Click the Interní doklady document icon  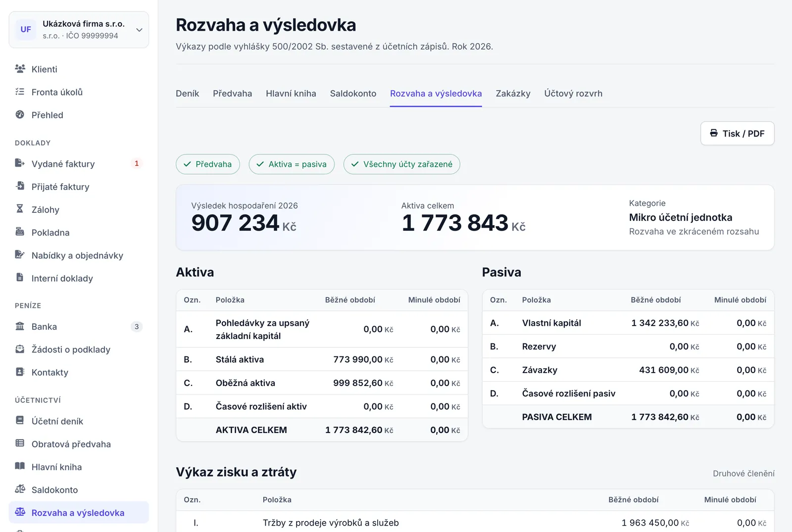pos(20,277)
